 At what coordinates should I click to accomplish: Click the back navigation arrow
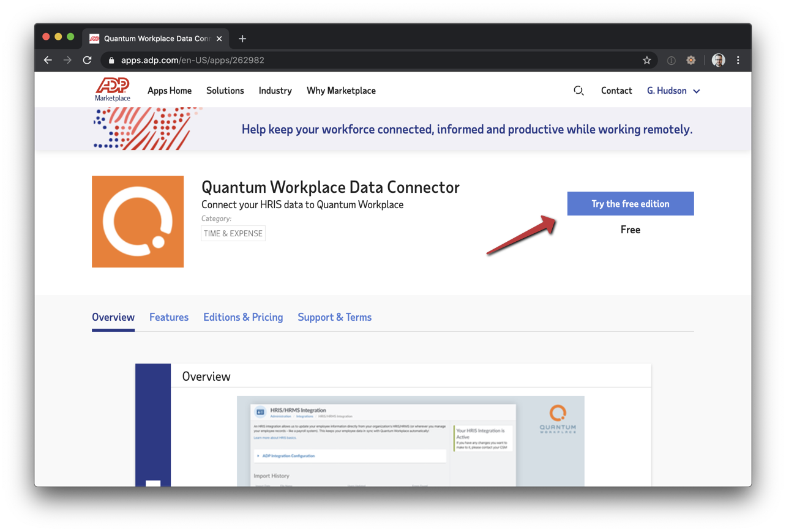click(x=48, y=60)
